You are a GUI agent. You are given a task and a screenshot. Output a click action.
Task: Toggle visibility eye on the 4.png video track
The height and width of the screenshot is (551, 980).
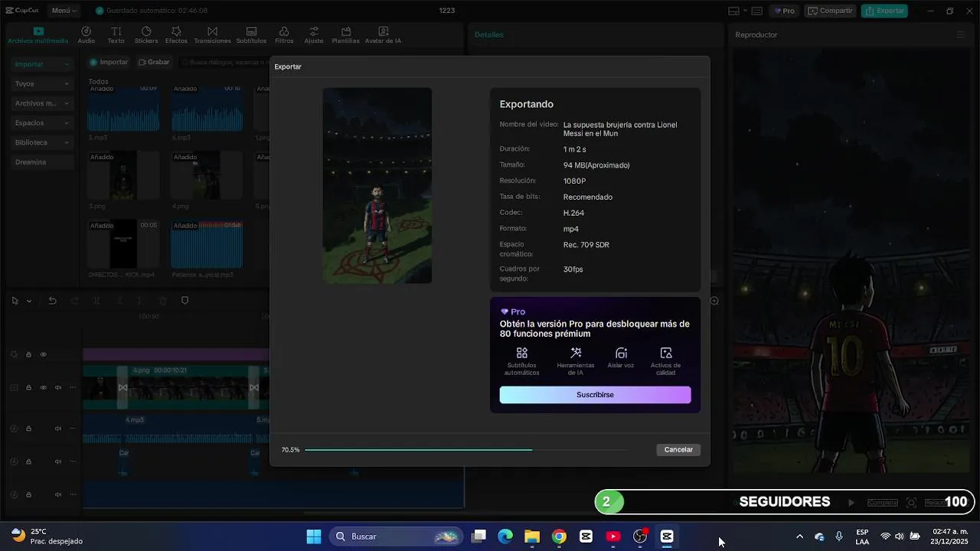point(43,387)
